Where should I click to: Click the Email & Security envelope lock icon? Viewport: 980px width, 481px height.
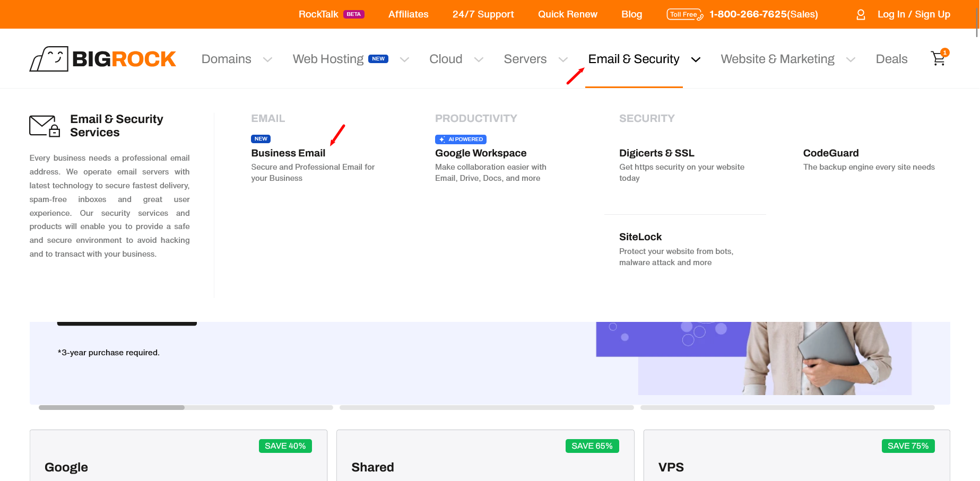coord(45,126)
